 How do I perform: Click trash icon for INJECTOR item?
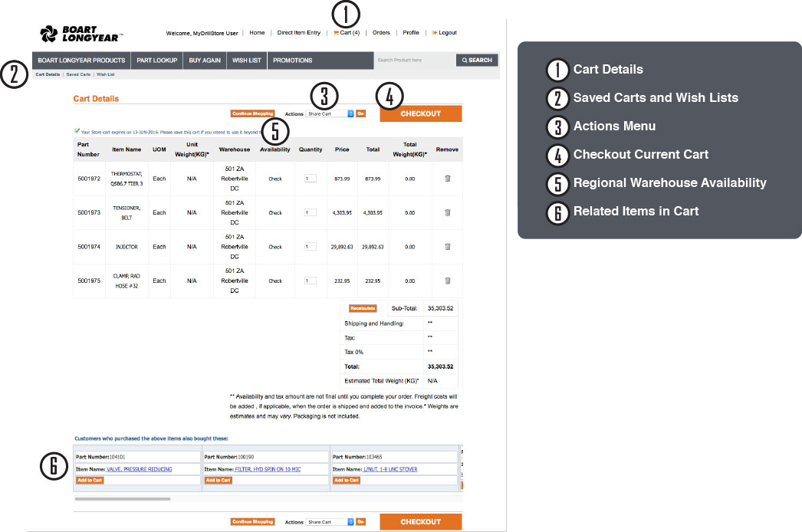(x=448, y=247)
